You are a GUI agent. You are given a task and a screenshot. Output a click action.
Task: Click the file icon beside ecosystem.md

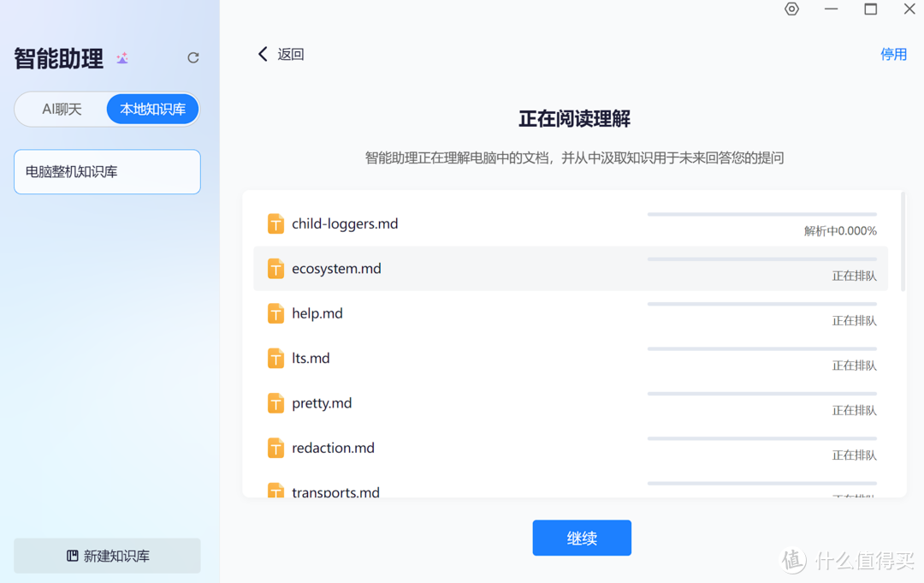[275, 268]
